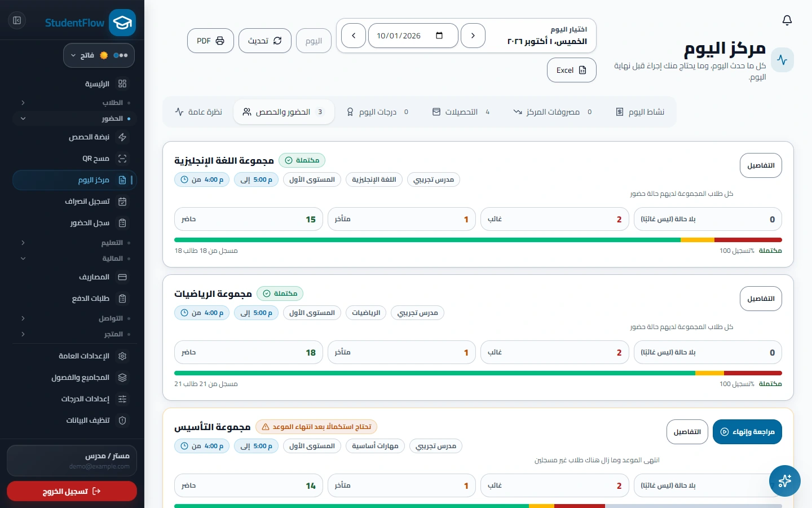The image size is (812, 508).
Task: Collapse the sidebar panel icon
Action: click(17, 20)
